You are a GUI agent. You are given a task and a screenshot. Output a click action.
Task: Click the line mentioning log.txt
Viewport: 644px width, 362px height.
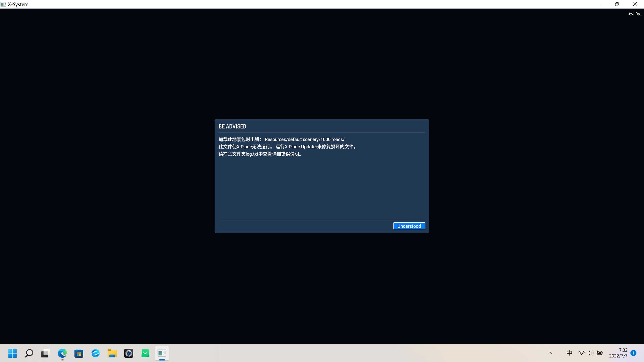pyautogui.click(x=260, y=154)
